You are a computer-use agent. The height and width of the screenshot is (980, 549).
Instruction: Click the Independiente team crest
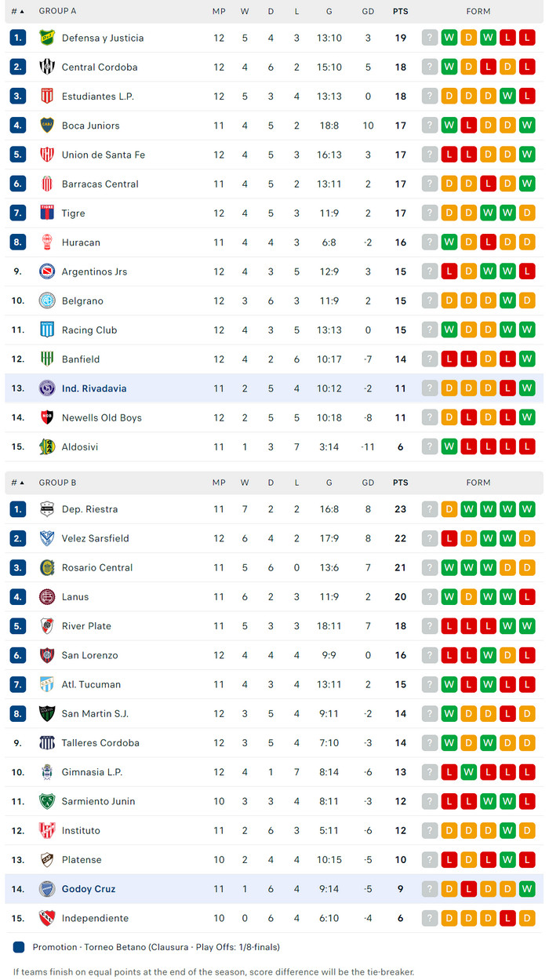click(x=47, y=918)
